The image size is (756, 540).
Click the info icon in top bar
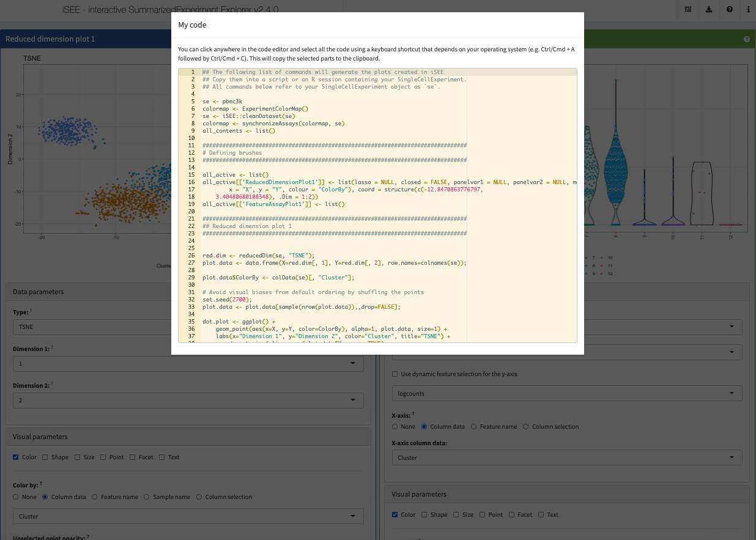[x=748, y=9]
